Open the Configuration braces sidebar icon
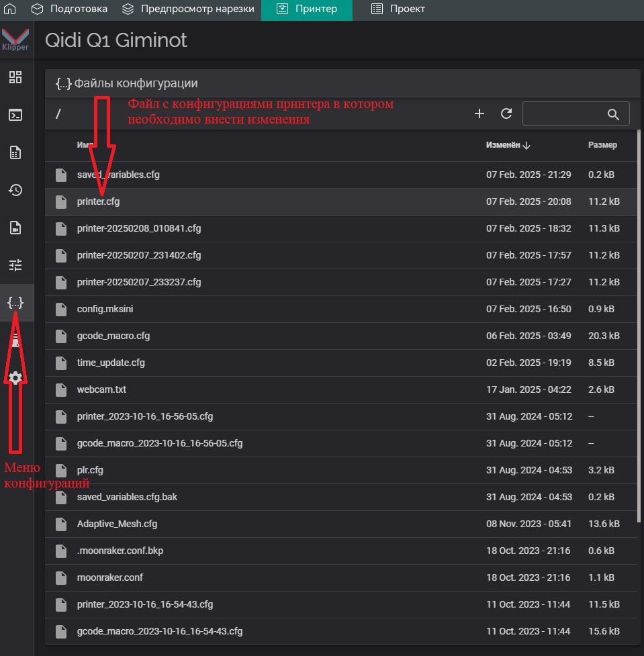The height and width of the screenshot is (656, 644). tap(15, 302)
